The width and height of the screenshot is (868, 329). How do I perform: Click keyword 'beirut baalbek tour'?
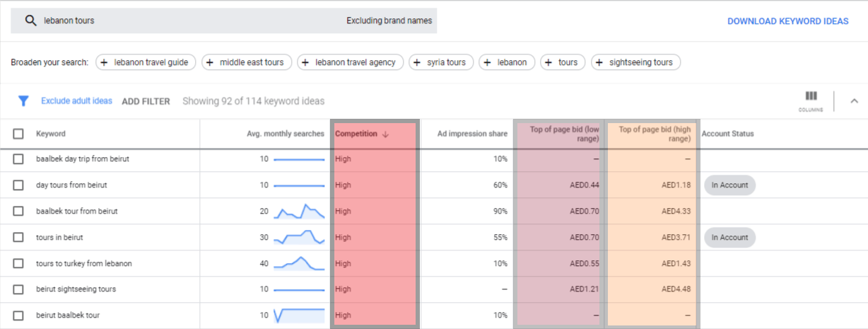click(69, 316)
